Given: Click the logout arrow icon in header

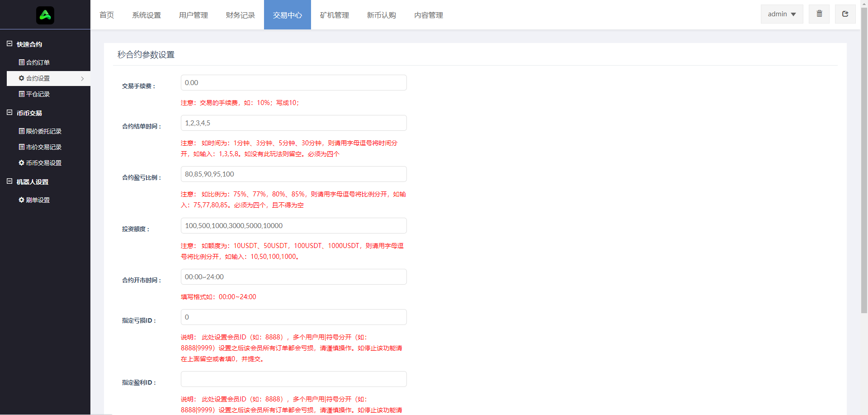Looking at the screenshot, I should click(x=845, y=14).
